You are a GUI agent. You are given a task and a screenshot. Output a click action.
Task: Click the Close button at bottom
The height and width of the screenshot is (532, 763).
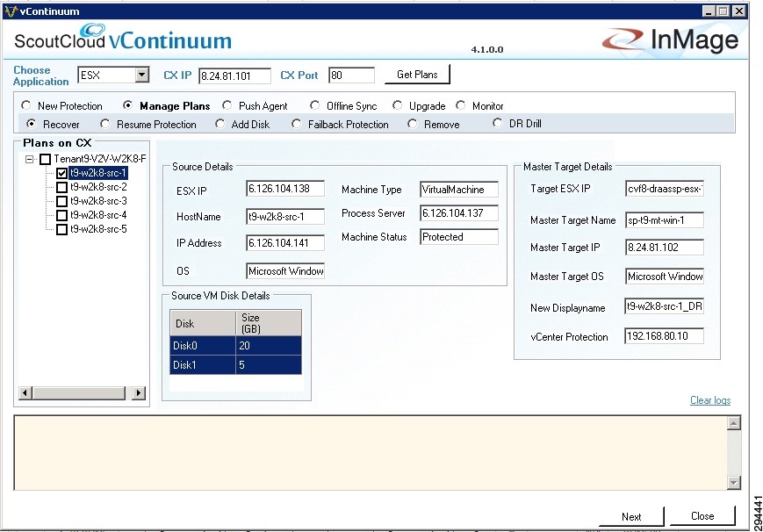coord(702,516)
